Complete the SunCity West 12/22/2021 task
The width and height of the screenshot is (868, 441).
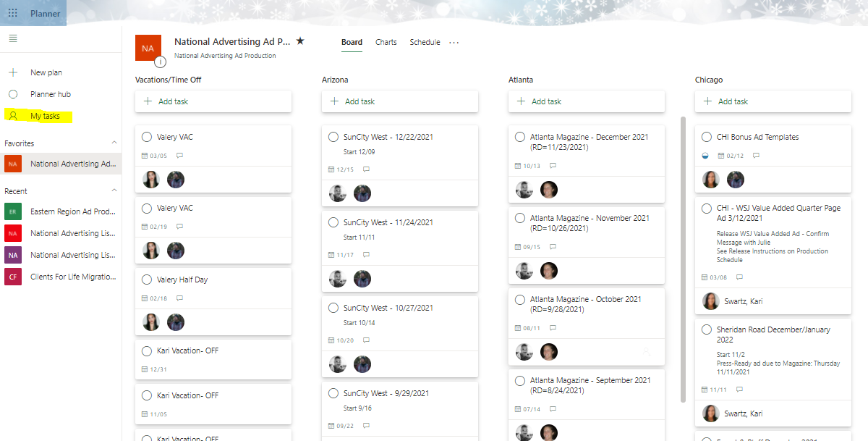[x=333, y=136]
